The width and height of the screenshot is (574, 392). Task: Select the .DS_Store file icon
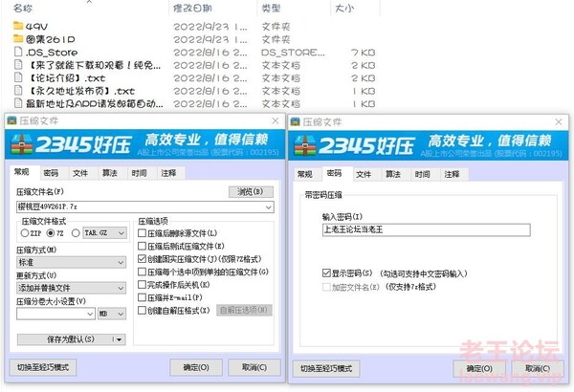tap(18, 52)
